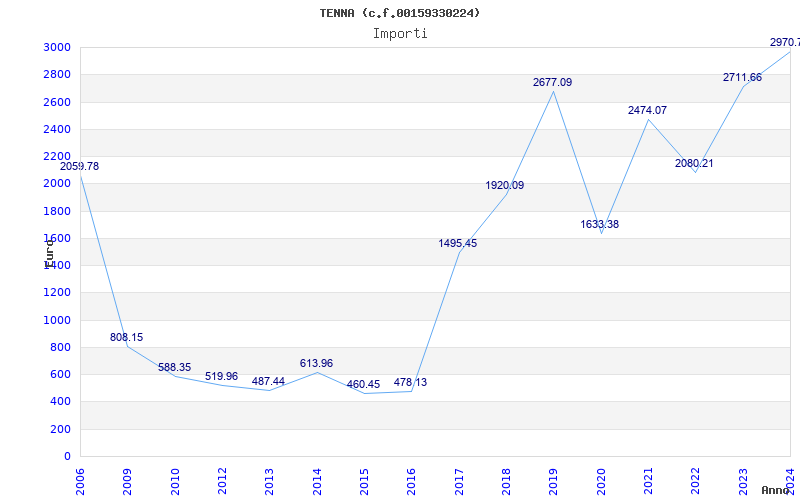This screenshot has width=800, height=500.
Task: Click the x-axis year 2016
Action: click(412, 482)
